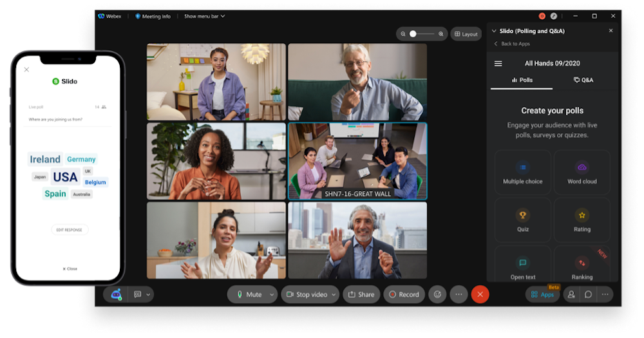Open the Apps button
Screen dimensions: 644x338
pos(542,294)
